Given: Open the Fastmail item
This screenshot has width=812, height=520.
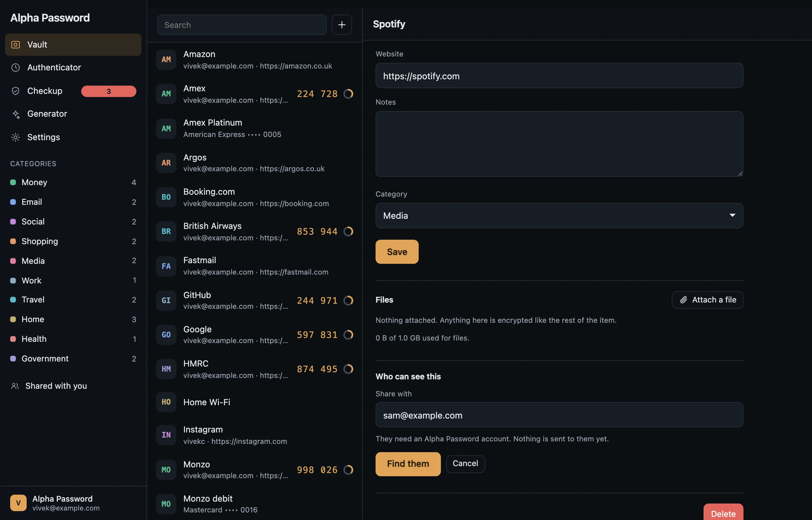Looking at the screenshot, I should [x=255, y=266].
